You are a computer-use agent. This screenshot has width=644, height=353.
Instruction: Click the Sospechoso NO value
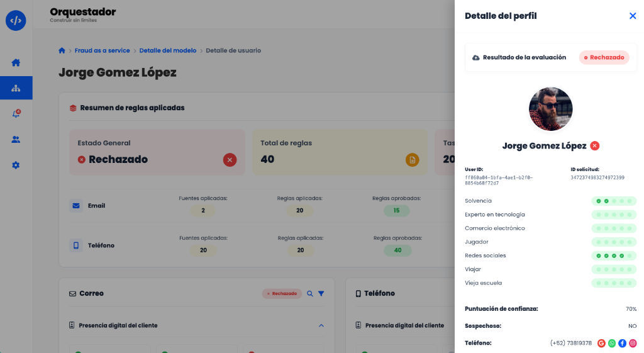point(633,326)
